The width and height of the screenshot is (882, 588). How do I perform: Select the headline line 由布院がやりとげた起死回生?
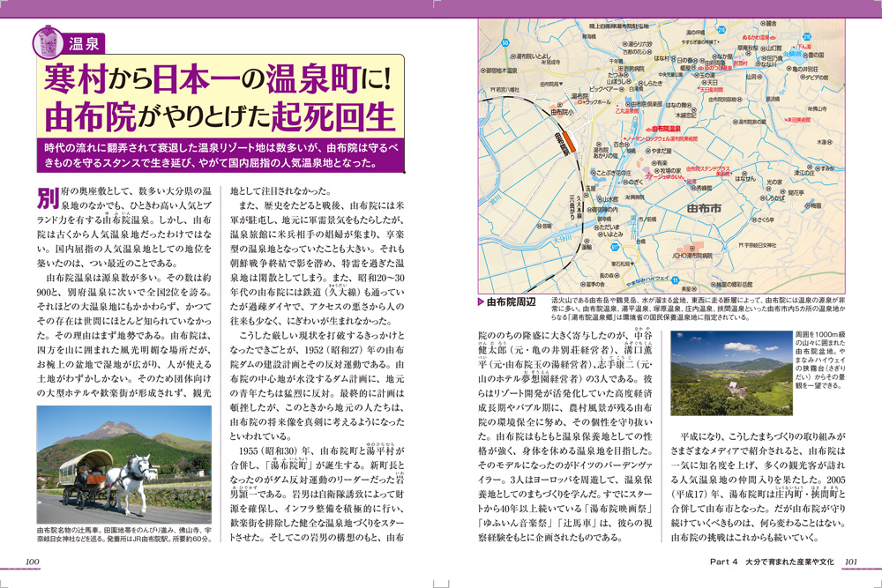220,117
